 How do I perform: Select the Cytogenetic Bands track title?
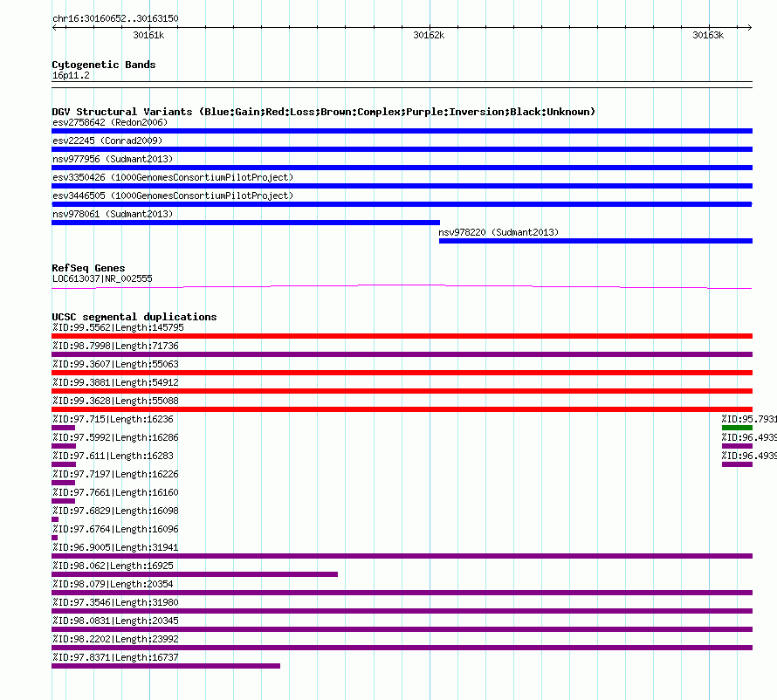pyautogui.click(x=104, y=65)
